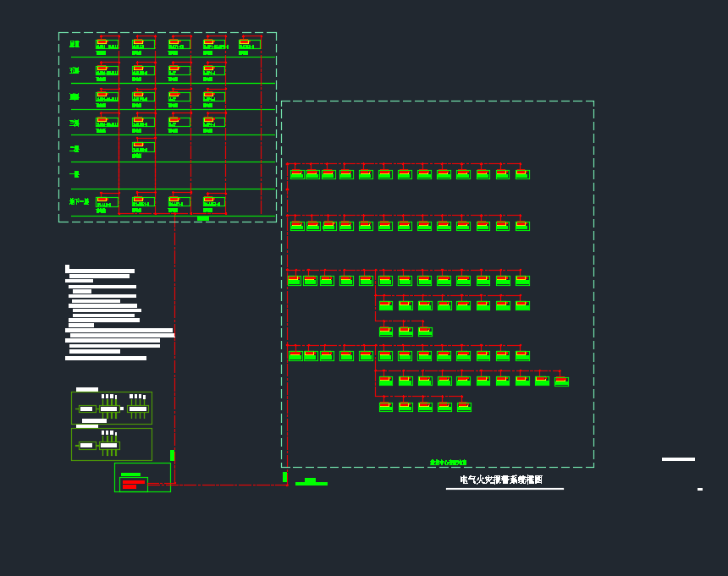Image resolution: width=728 pixels, height=576 pixels.
Task: Select the fourth detector module on 地下一层 row
Action: pyautogui.click(x=214, y=202)
